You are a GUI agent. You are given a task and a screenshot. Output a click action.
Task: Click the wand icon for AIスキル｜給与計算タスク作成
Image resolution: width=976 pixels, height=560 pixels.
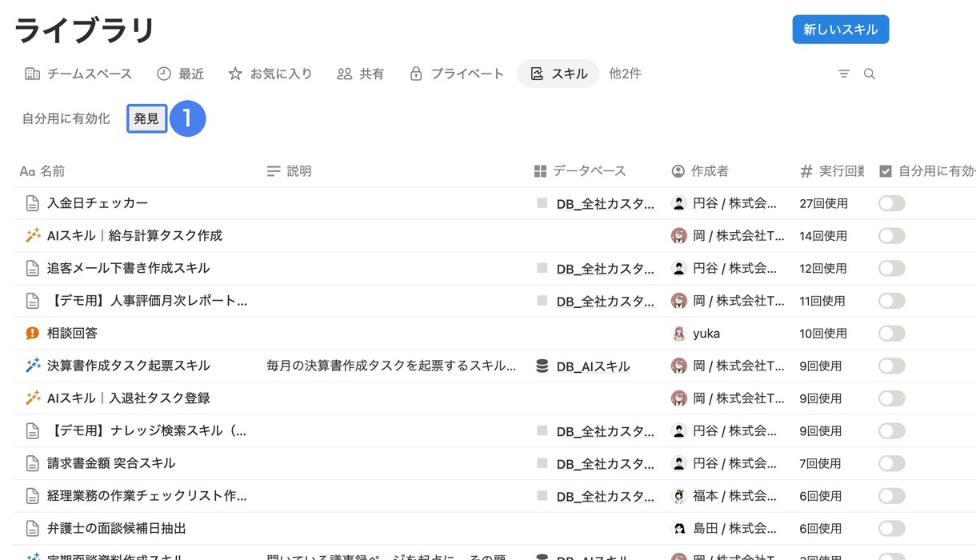pos(33,235)
